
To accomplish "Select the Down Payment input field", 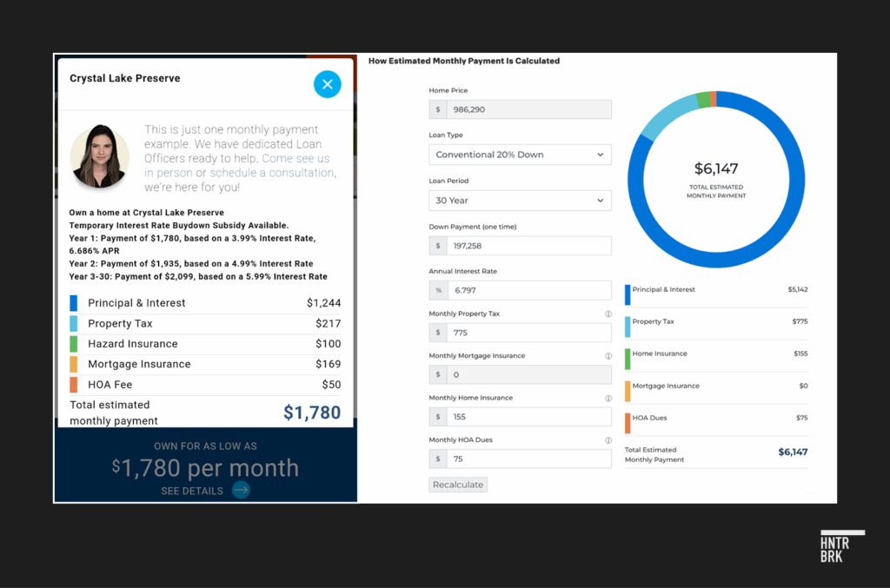I will (x=528, y=246).
